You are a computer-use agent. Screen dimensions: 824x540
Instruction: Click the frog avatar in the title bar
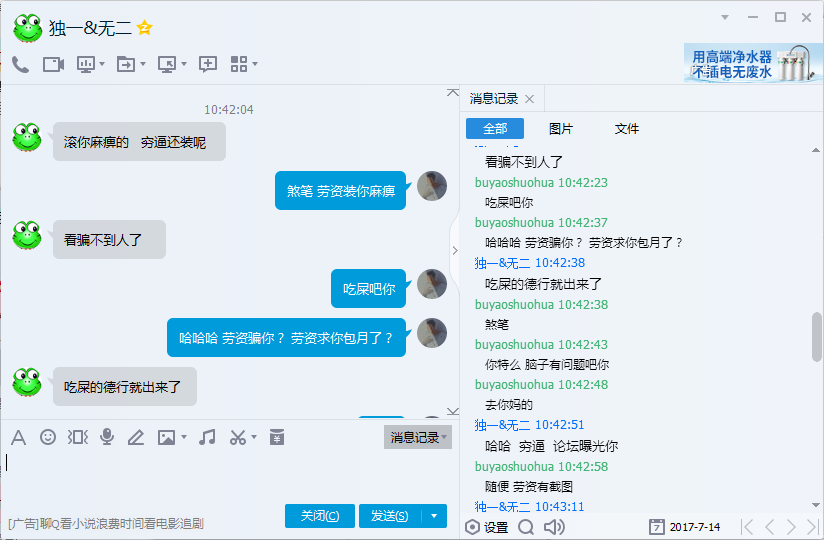click(x=28, y=28)
